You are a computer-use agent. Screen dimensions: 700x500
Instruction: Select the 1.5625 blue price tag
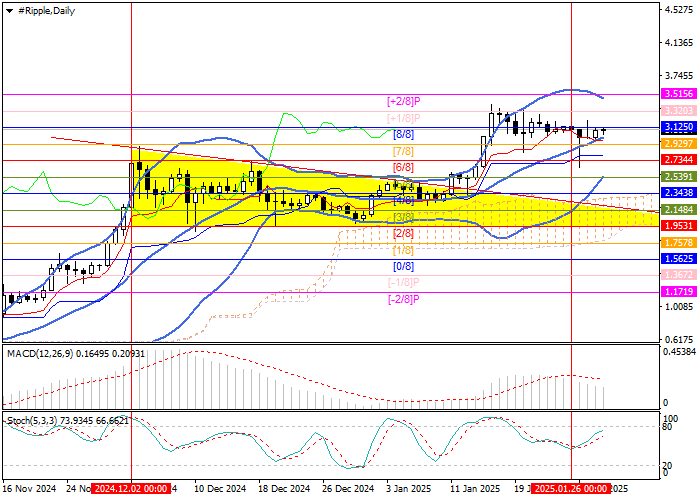pyautogui.click(x=678, y=258)
